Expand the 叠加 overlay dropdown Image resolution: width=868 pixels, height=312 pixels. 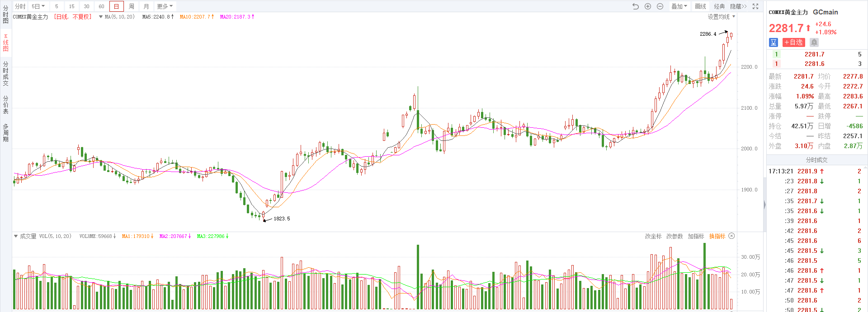tap(679, 6)
